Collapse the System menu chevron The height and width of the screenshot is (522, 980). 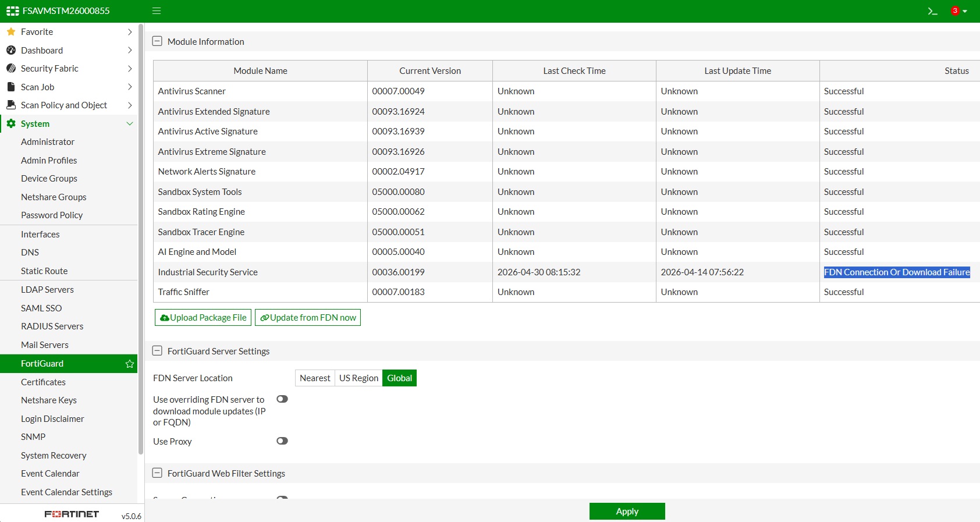(x=130, y=124)
